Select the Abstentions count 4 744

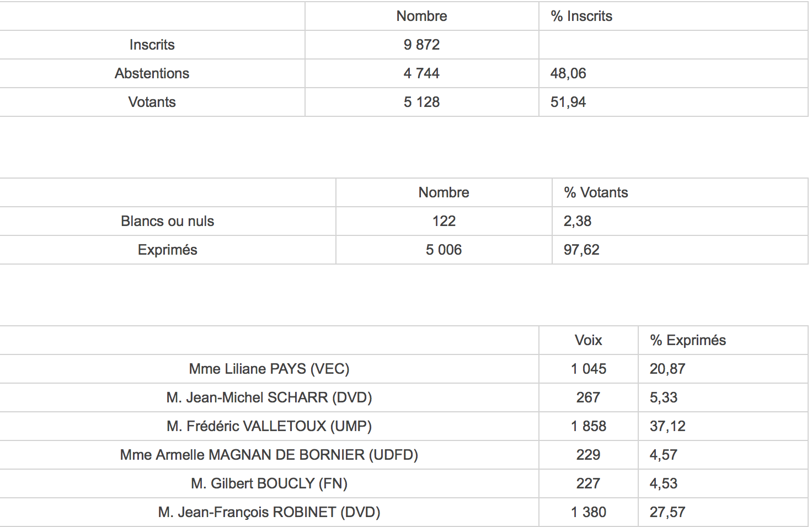point(421,73)
